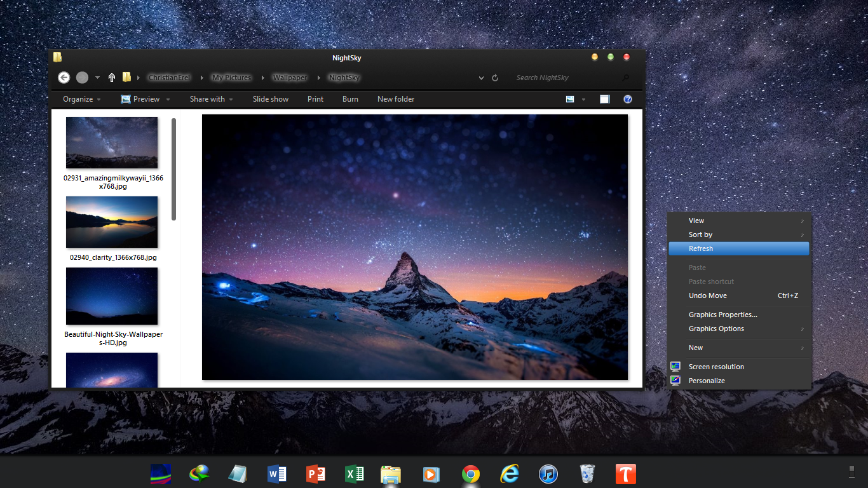The height and width of the screenshot is (488, 868).
Task: Refresh the address bar with the refresh icon
Action: click(495, 78)
